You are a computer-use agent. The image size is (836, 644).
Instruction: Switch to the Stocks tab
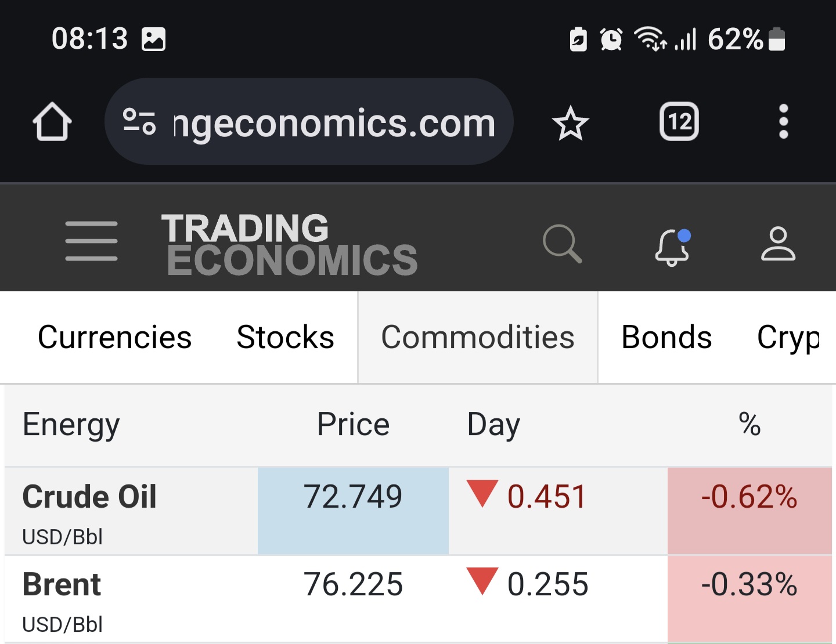(285, 337)
